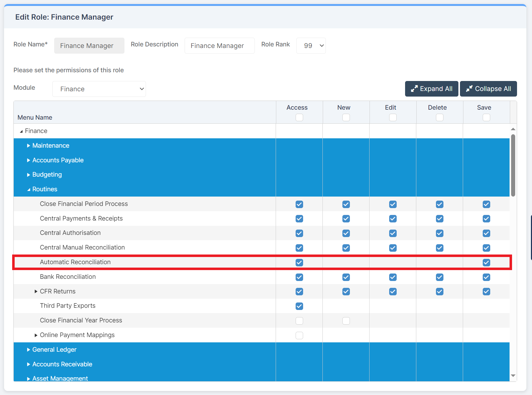The width and height of the screenshot is (532, 395).
Task: Uncheck Access for Third Party Exports
Action: [299, 306]
